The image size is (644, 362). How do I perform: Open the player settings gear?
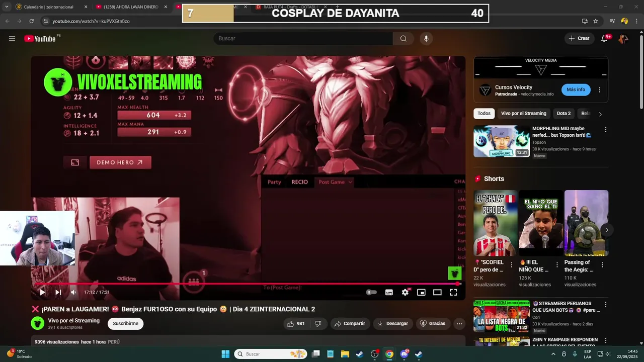(405, 292)
